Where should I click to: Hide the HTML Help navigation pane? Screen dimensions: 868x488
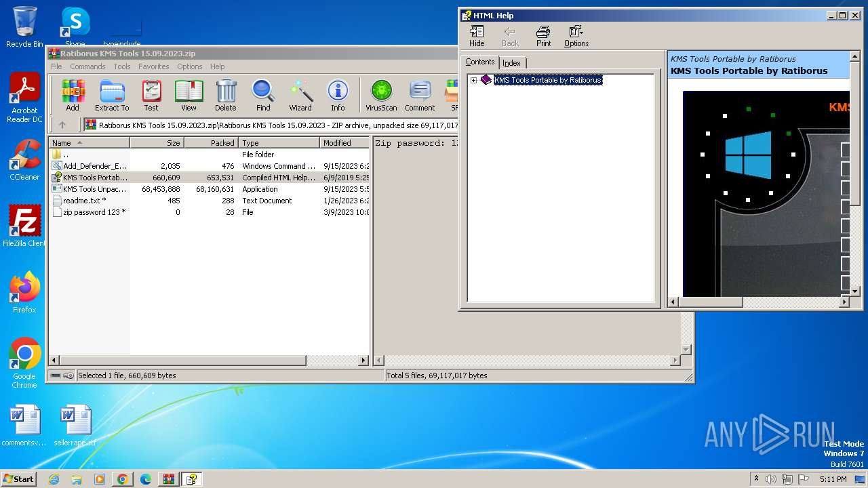(477, 36)
